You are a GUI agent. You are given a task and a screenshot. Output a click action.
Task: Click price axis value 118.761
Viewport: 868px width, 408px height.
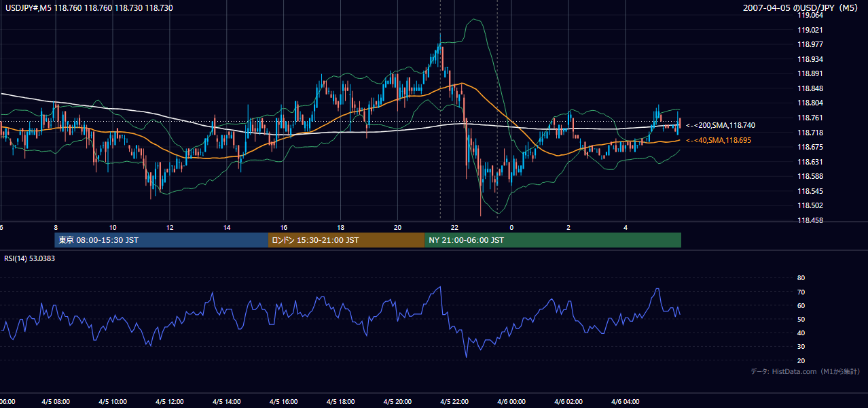(810, 118)
